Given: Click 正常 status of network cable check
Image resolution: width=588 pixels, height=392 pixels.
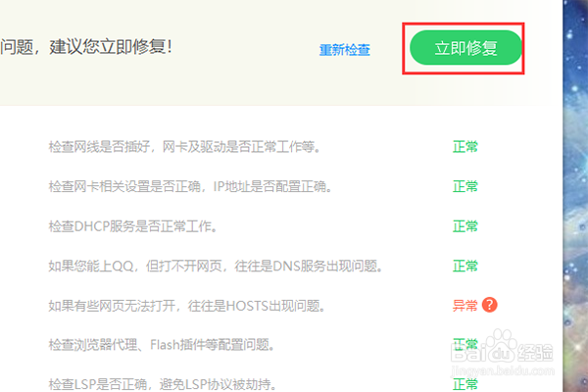Looking at the screenshot, I should pyautogui.click(x=465, y=147).
